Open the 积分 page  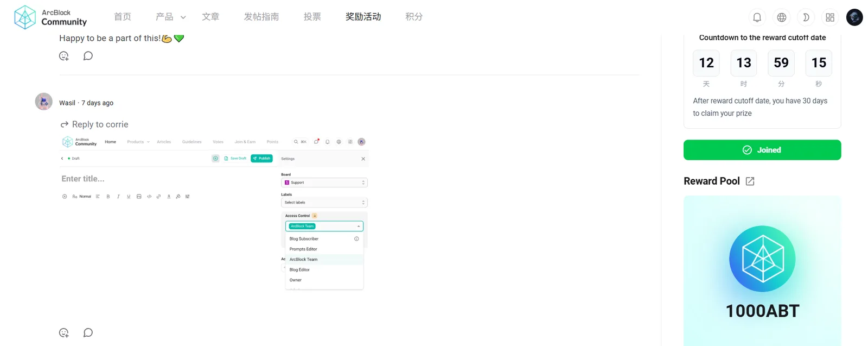pyautogui.click(x=414, y=17)
